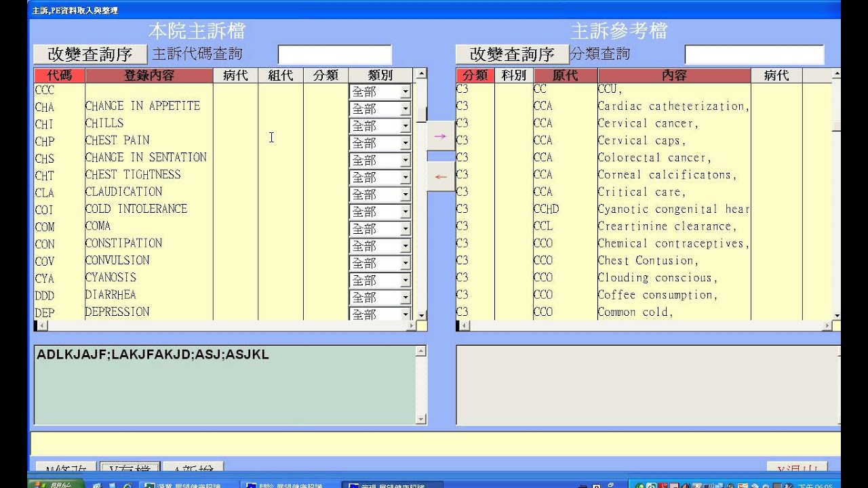The width and height of the screenshot is (868, 488).
Task: Click right-scroll arrow under right table
Action: [x=826, y=326]
